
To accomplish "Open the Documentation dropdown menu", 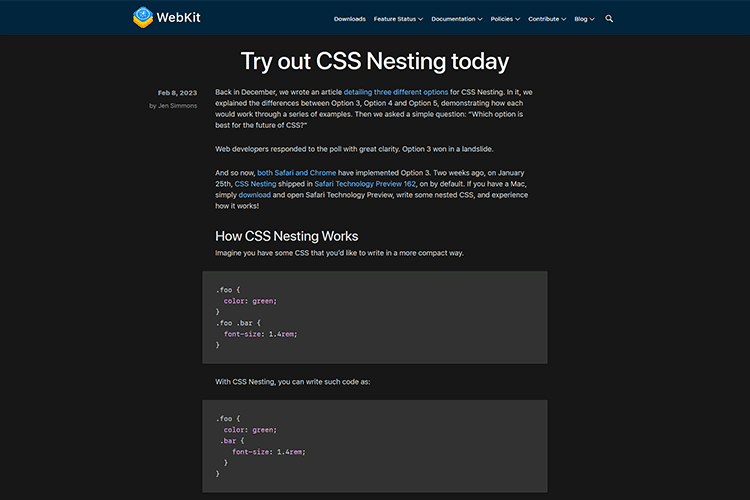I will coord(459,19).
